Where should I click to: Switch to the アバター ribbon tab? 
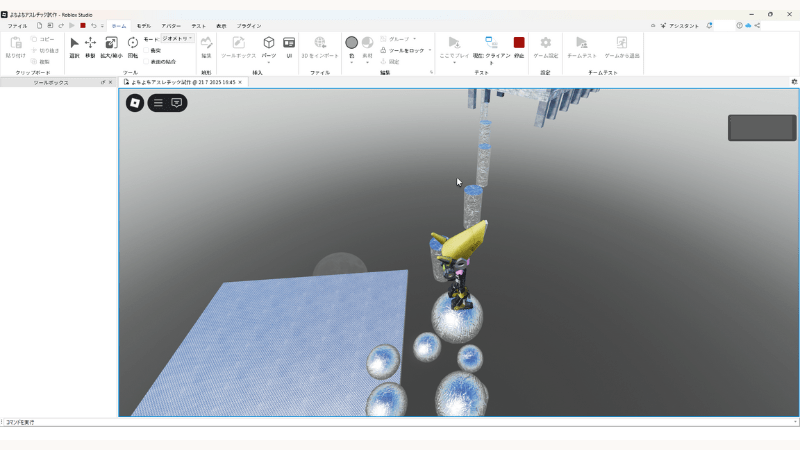click(x=171, y=26)
